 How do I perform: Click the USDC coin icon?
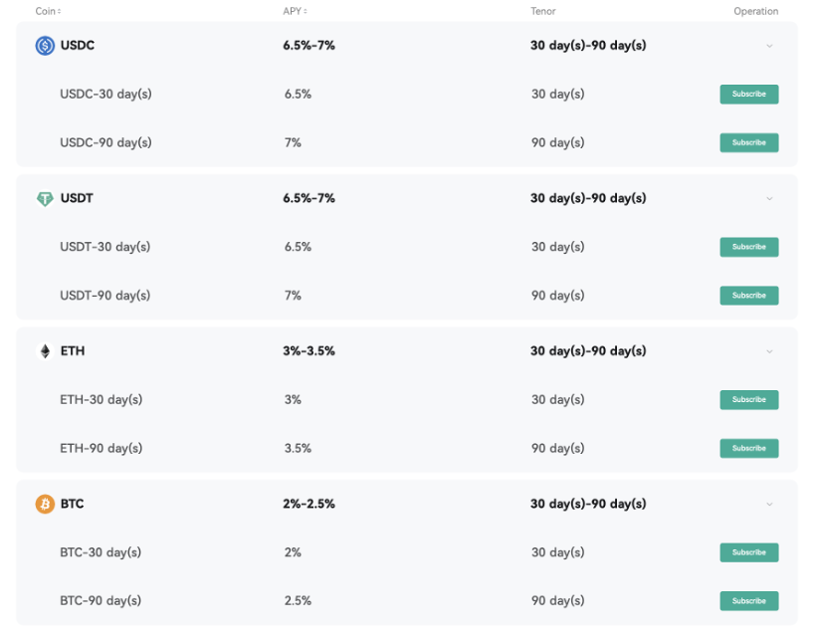pos(44,45)
